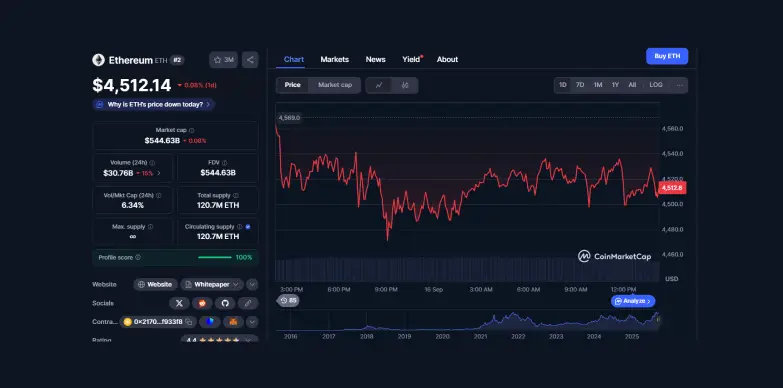Open the Markets tab

(x=335, y=59)
